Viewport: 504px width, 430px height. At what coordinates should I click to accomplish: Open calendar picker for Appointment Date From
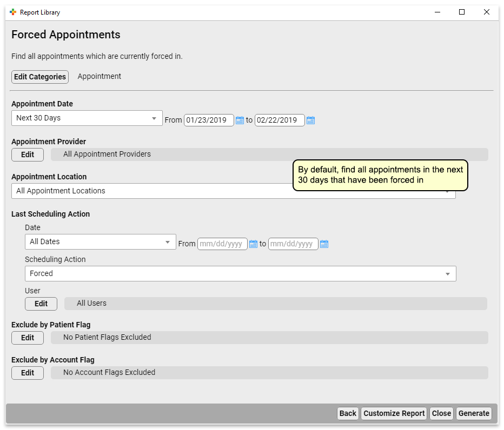point(240,120)
